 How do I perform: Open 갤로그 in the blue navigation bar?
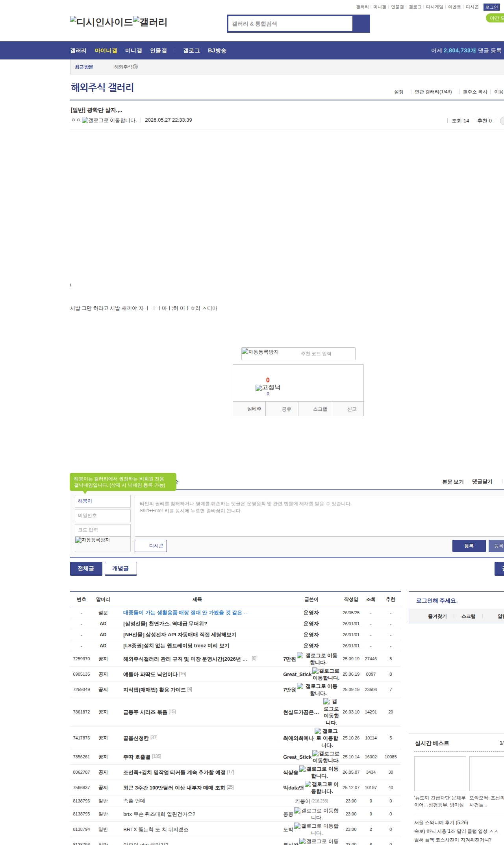(191, 51)
